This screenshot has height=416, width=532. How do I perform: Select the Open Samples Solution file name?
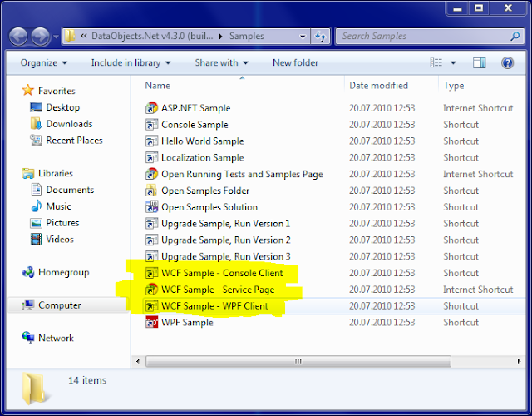coord(209,207)
